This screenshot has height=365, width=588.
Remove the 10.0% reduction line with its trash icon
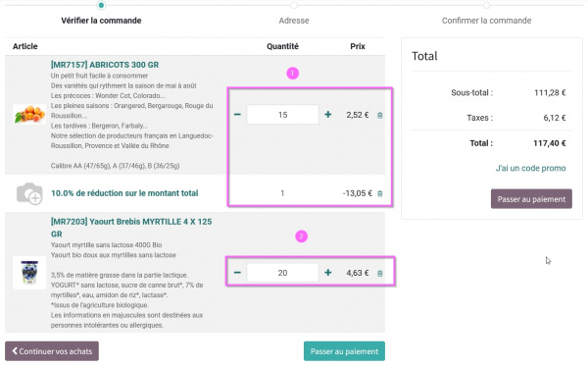tap(380, 193)
